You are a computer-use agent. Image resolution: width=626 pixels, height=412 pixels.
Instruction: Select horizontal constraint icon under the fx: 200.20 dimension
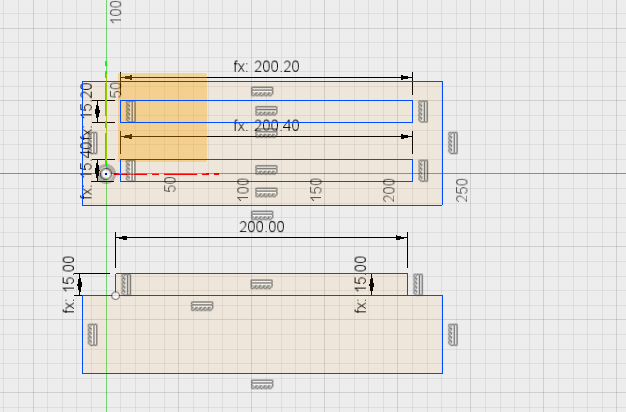coord(262,92)
